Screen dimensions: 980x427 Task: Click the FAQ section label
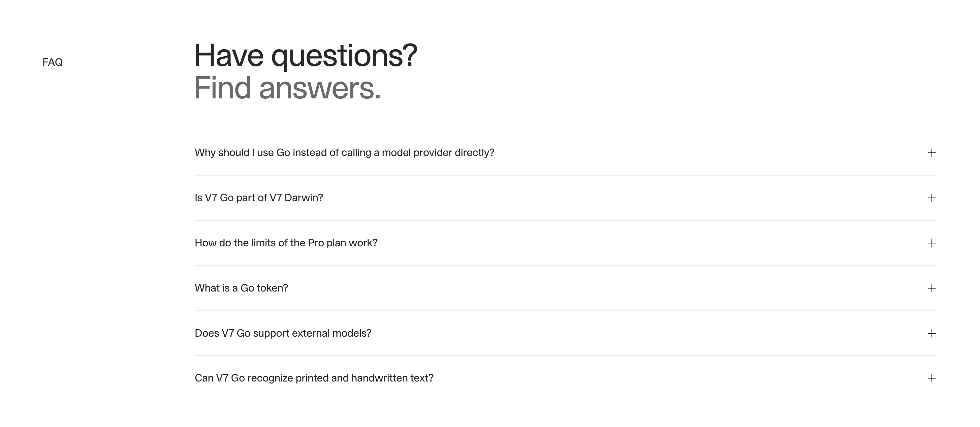(53, 62)
